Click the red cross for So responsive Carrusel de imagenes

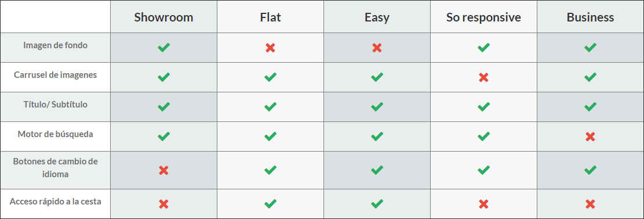pos(483,77)
